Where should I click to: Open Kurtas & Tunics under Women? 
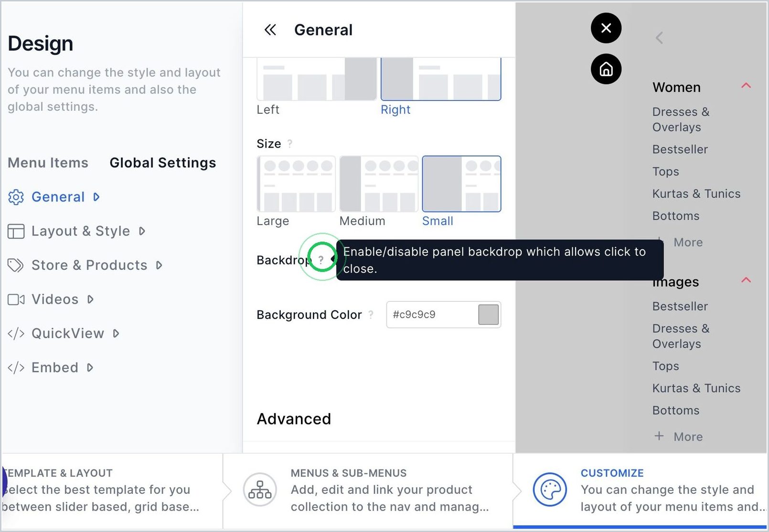tap(696, 194)
